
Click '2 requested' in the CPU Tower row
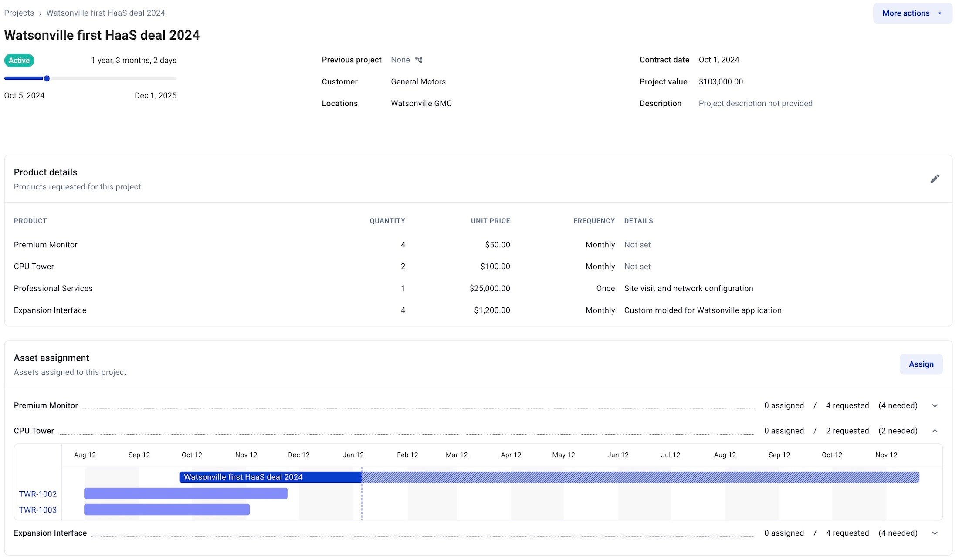(x=847, y=431)
